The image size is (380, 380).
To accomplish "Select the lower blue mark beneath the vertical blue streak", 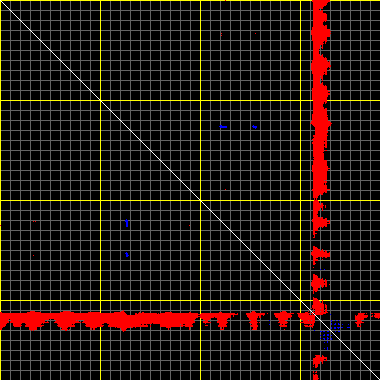I will pyautogui.click(x=127, y=255).
